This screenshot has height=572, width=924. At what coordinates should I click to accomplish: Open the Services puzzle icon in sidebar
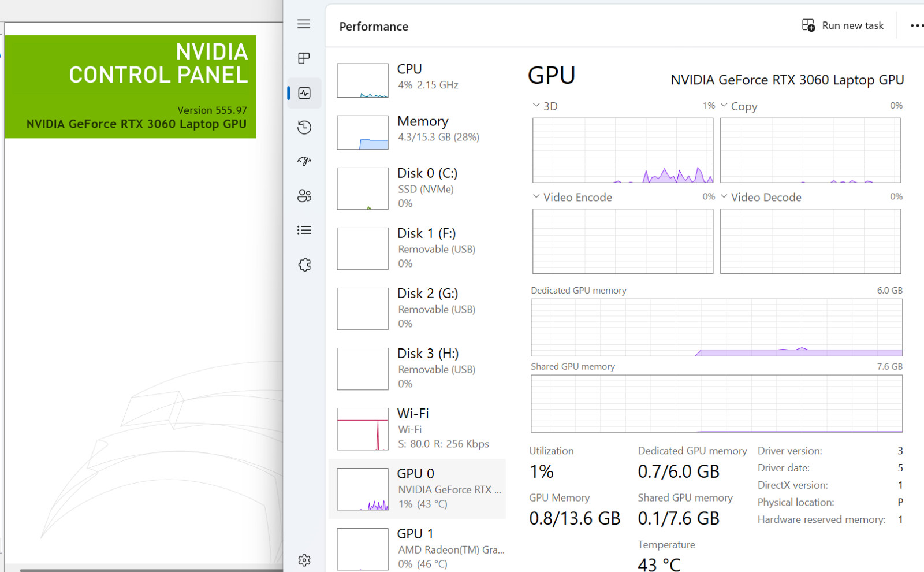304,265
